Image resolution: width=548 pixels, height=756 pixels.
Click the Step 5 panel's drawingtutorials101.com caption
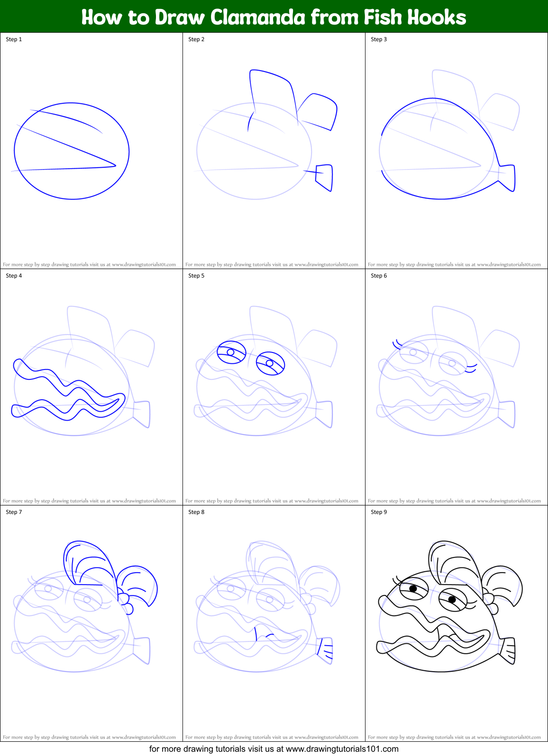pyautogui.click(x=272, y=501)
